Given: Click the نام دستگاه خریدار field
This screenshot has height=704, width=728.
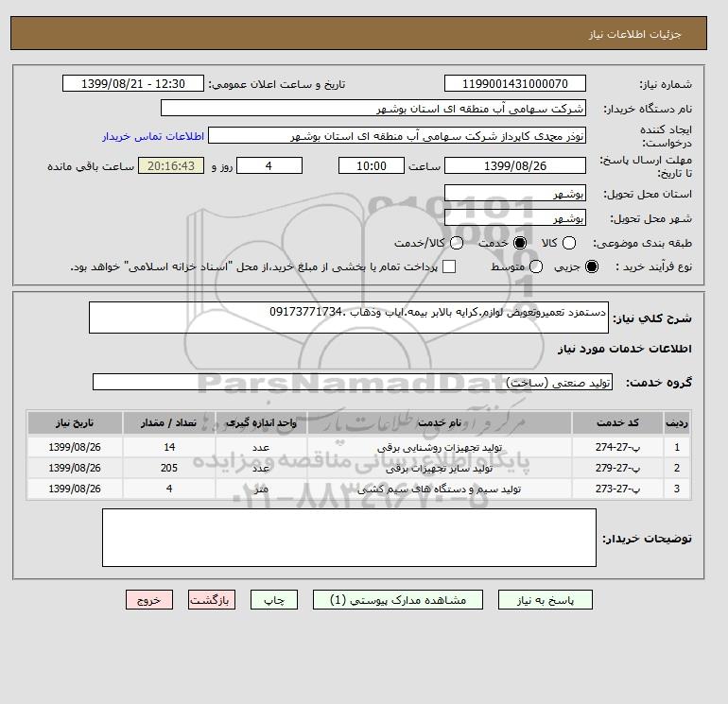Looking at the screenshot, I should [373, 109].
